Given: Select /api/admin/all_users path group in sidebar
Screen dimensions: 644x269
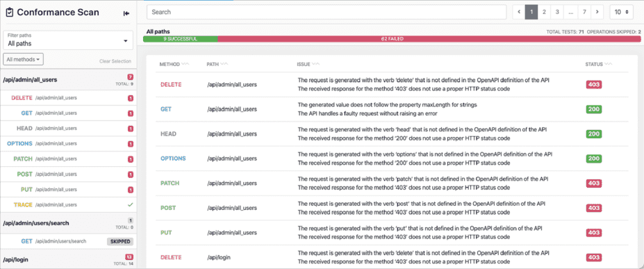Looking at the screenshot, I should 68,80.
